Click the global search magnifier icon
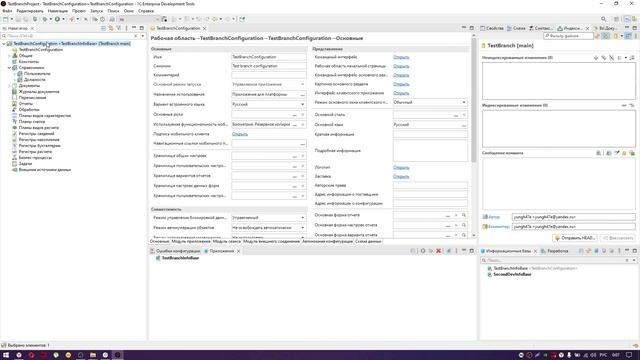The width and height of the screenshot is (640, 360). click(603, 19)
